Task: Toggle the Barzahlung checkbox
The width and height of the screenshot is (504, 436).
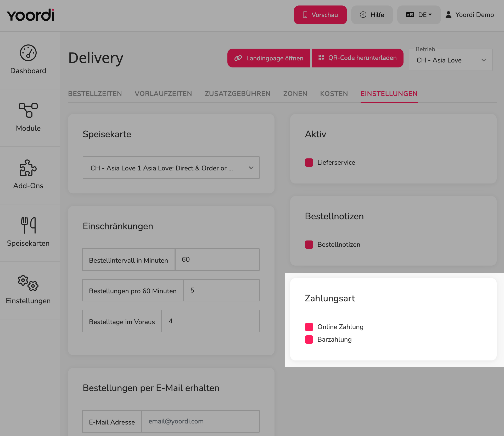Action: tap(309, 339)
